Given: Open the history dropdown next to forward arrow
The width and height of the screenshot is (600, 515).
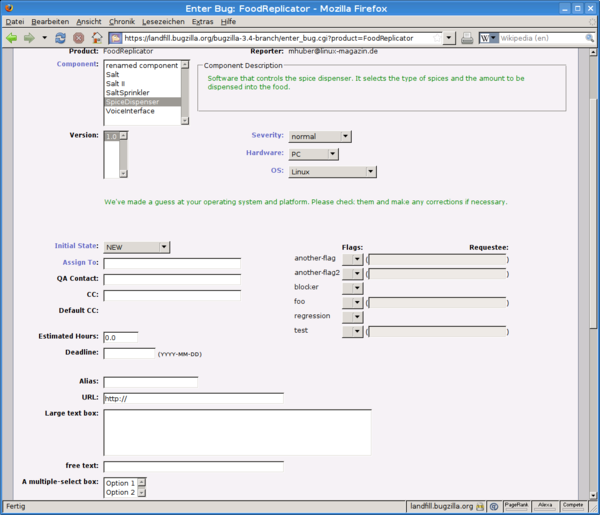Looking at the screenshot, I should click(x=44, y=38).
